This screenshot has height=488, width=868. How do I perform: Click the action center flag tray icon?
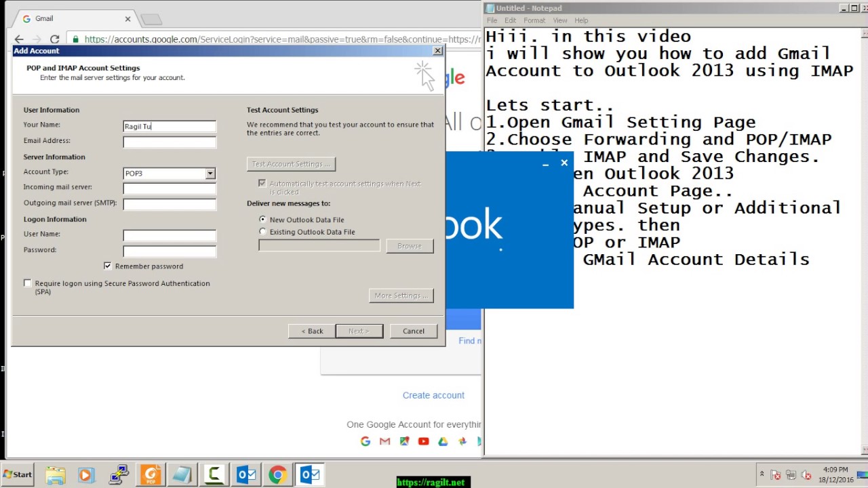776,475
